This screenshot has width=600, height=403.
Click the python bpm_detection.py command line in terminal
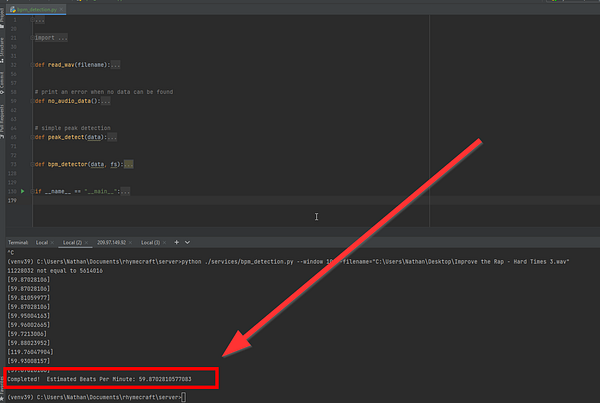point(288,262)
